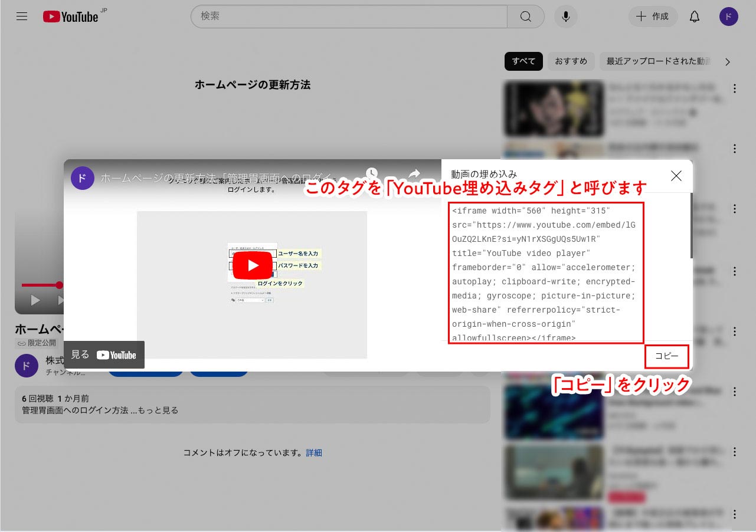Open the 詳細 link about comments

(x=314, y=453)
